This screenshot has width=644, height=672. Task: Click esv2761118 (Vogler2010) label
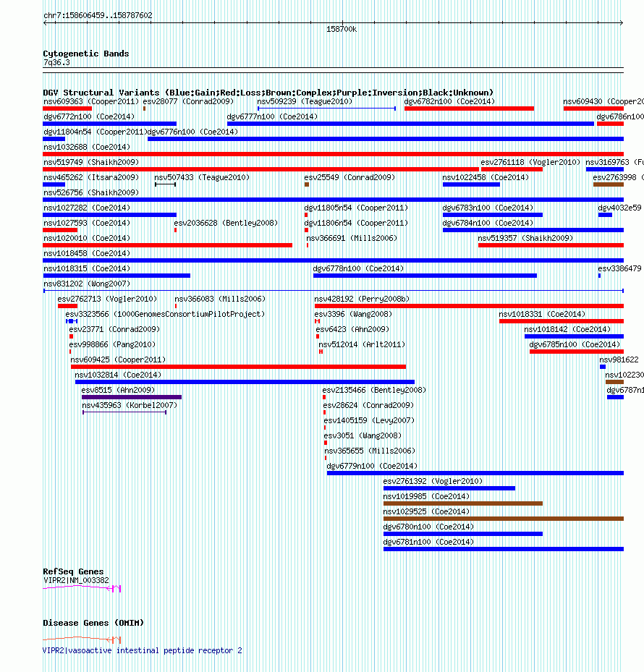tap(530, 163)
